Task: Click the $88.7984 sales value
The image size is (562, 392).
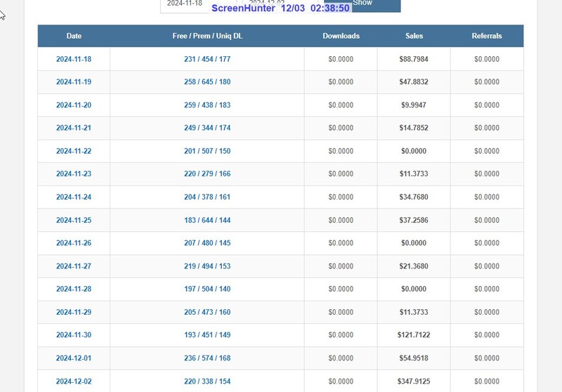Action: pyautogui.click(x=414, y=59)
